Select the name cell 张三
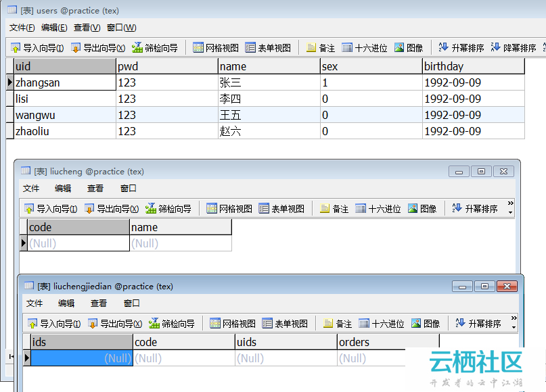The image size is (546, 392). pos(269,82)
